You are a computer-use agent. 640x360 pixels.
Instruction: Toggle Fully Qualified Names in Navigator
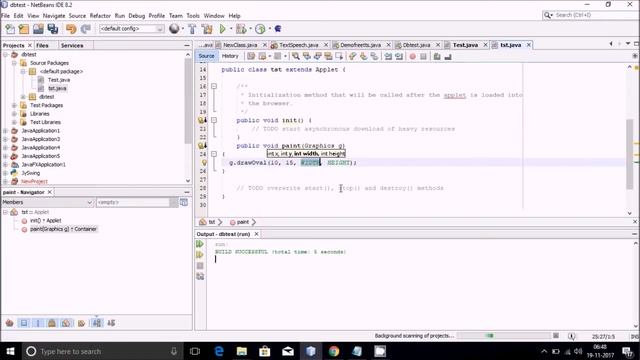coord(81,323)
